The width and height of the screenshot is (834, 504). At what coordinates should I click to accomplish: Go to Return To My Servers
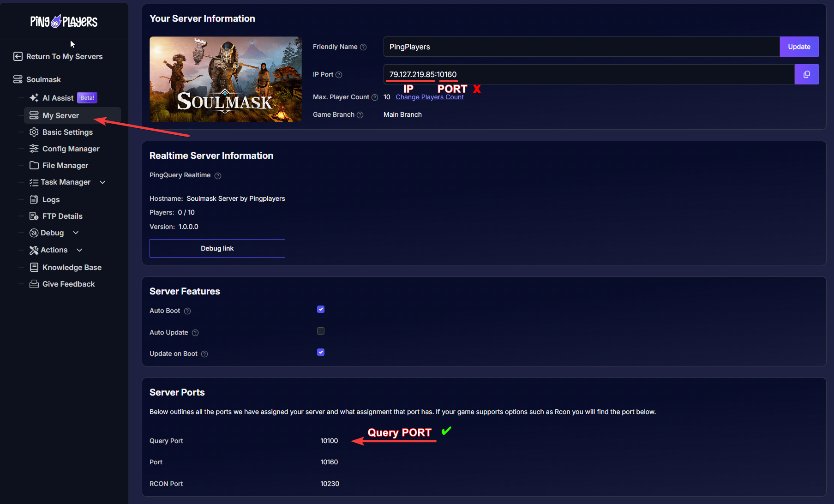point(64,56)
